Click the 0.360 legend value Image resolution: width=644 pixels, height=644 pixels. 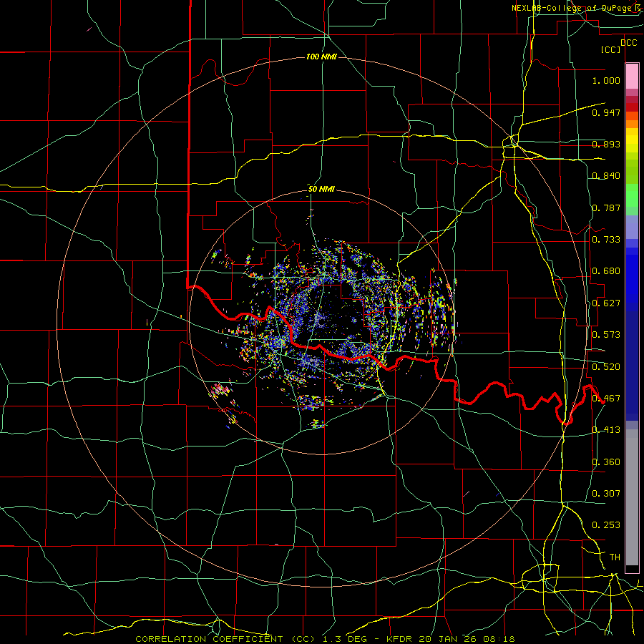coord(606,462)
